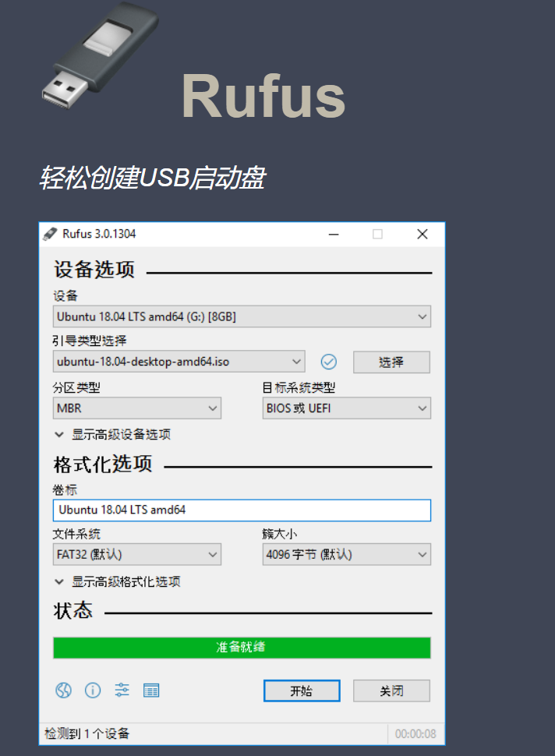Click the large USB drive logo

100,54
